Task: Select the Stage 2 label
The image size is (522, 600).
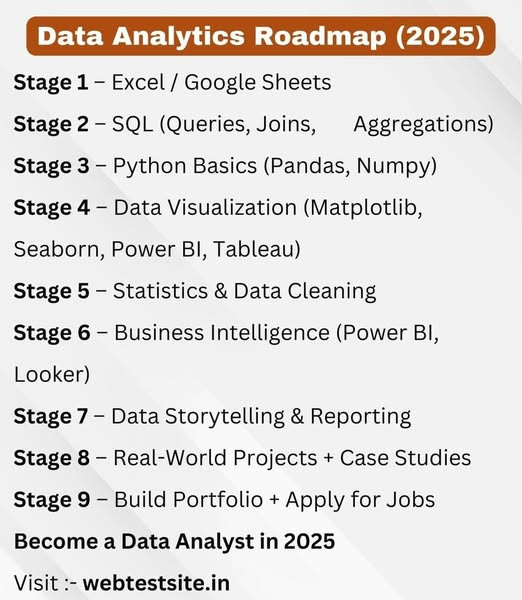Action: click(x=51, y=124)
